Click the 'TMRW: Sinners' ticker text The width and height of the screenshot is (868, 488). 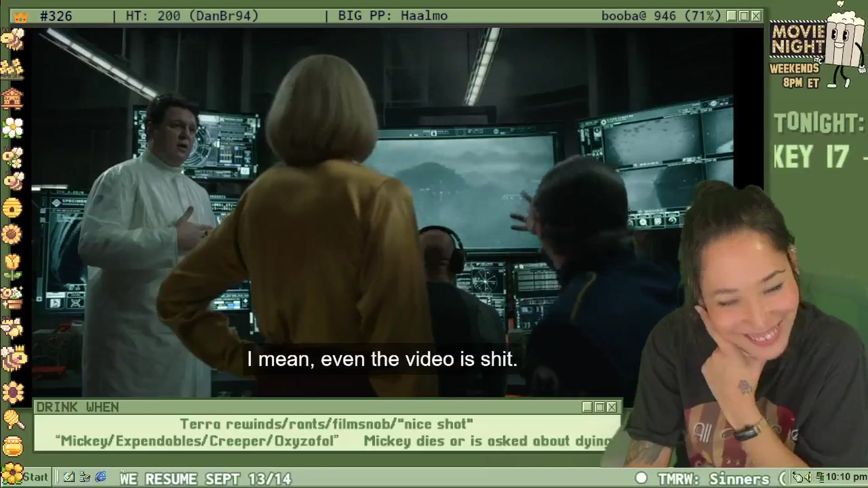713,479
